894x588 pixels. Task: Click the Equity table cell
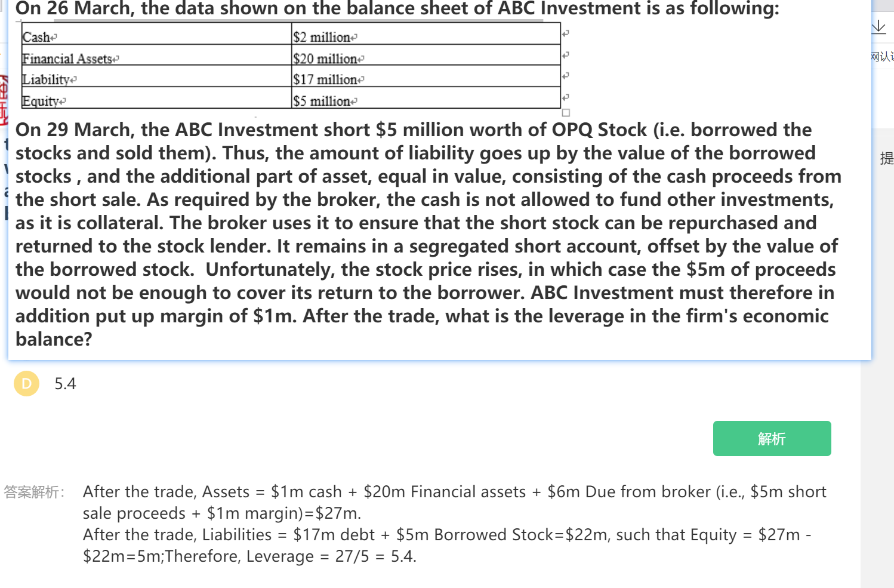click(156, 98)
